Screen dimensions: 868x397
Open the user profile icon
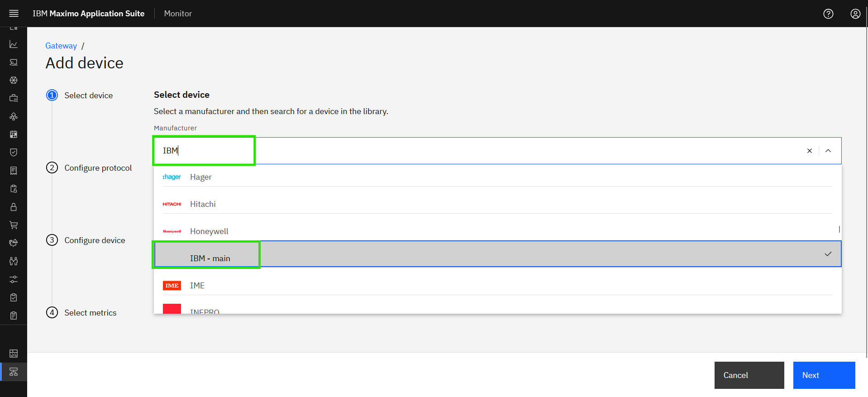855,14
